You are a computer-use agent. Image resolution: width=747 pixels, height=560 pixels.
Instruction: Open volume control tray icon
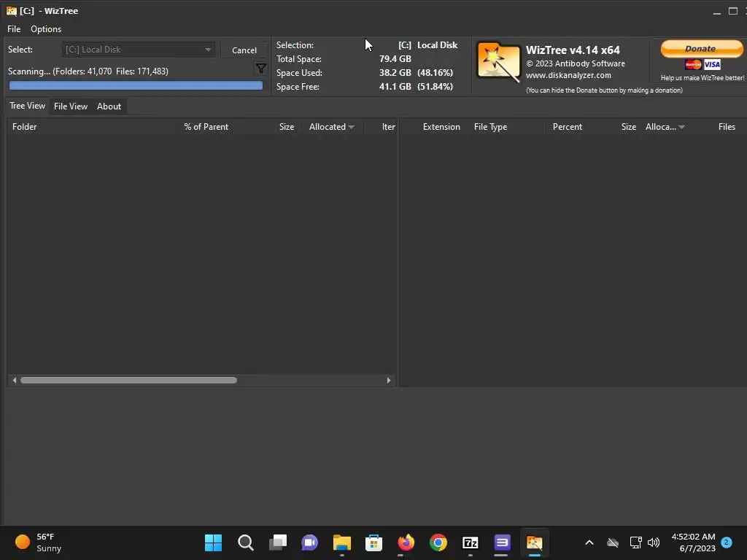[654, 542]
